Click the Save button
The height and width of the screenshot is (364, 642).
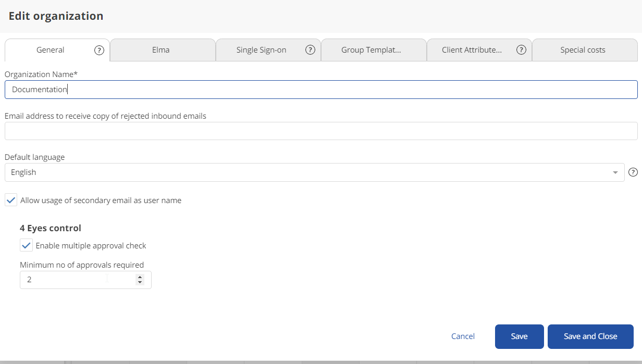(x=519, y=336)
